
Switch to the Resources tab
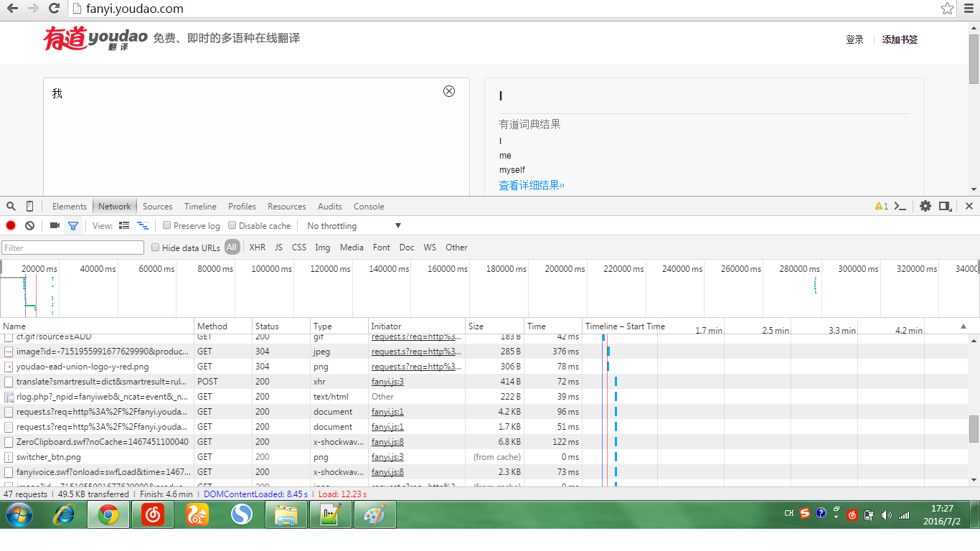pyautogui.click(x=287, y=207)
